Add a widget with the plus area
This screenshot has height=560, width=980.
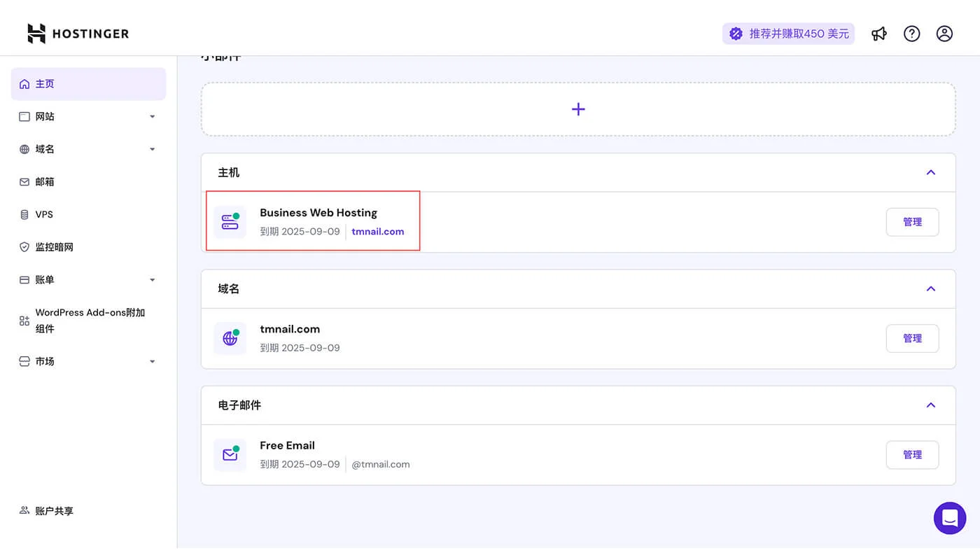578,109
